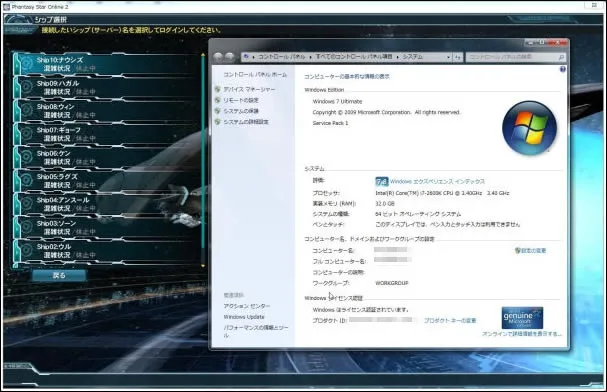Click address bar computer icon
The image size is (607, 392).
click(x=246, y=57)
